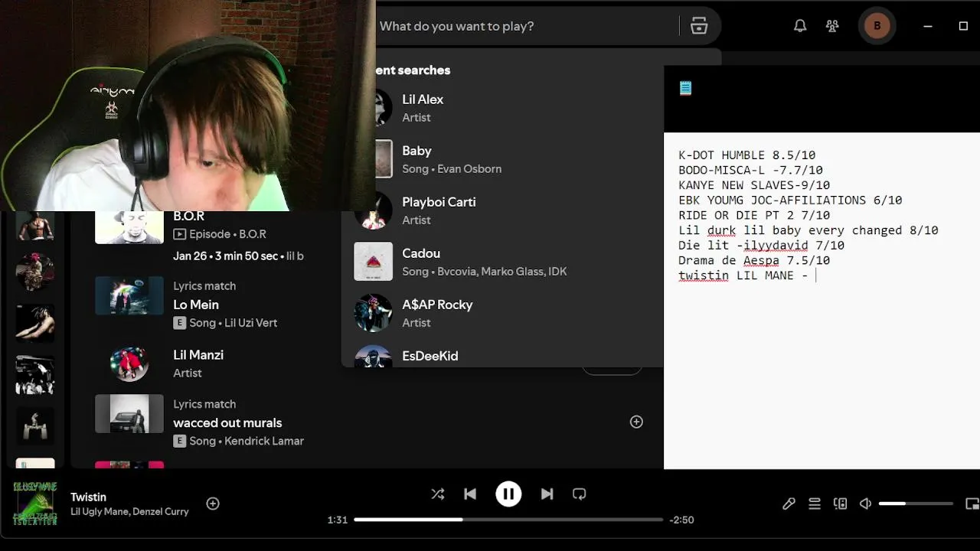Open Lil Ugly Mane, Denzel Curry artist link
980x551 pixels.
click(x=129, y=512)
